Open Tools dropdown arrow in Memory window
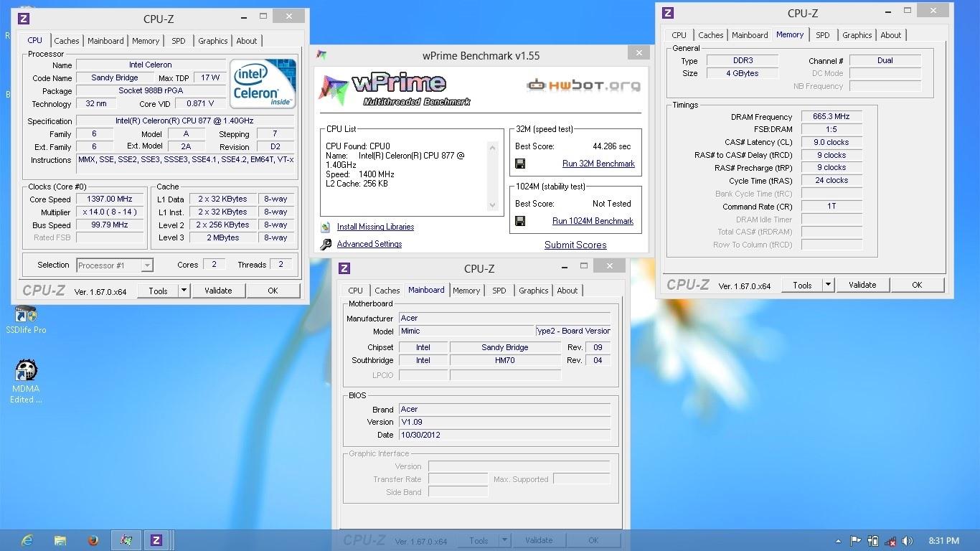The width and height of the screenshot is (980, 551). 828,285
